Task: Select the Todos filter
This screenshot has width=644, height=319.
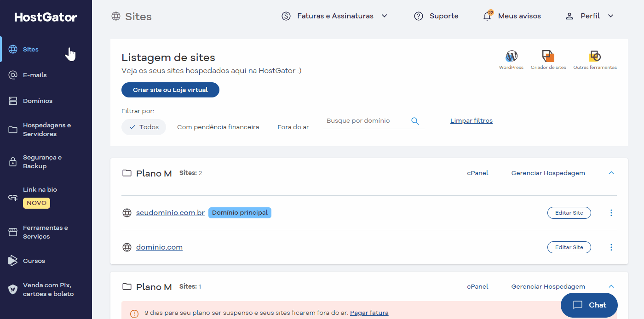Action: [144, 127]
